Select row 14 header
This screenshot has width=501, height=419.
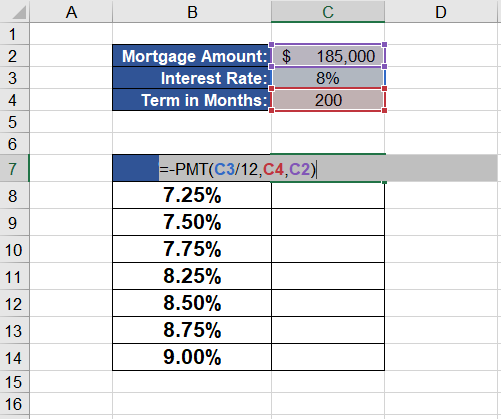pyautogui.click(x=15, y=357)
